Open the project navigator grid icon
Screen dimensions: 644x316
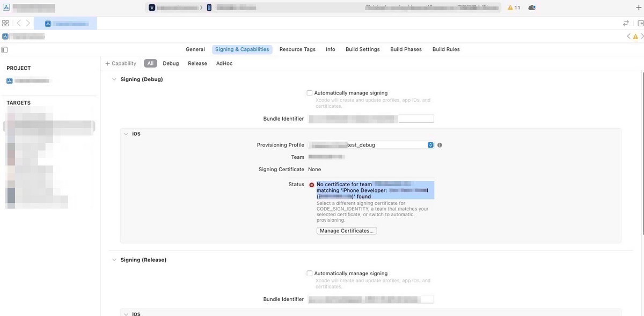point(5,23)
